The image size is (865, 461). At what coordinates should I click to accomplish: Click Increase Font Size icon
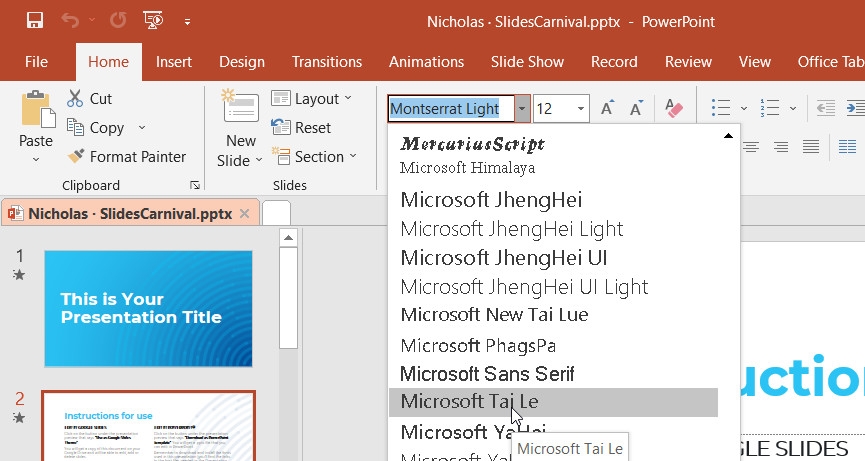click(x=607, y=108)
